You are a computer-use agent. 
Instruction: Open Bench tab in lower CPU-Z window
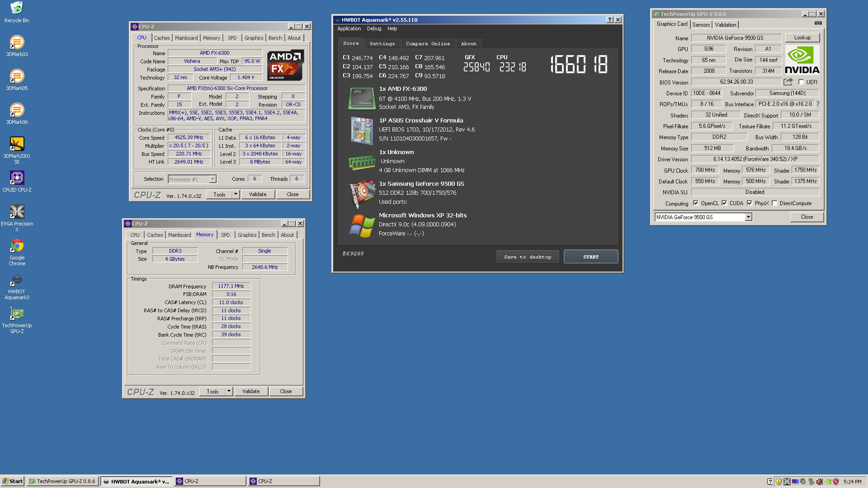pos(268,235)
